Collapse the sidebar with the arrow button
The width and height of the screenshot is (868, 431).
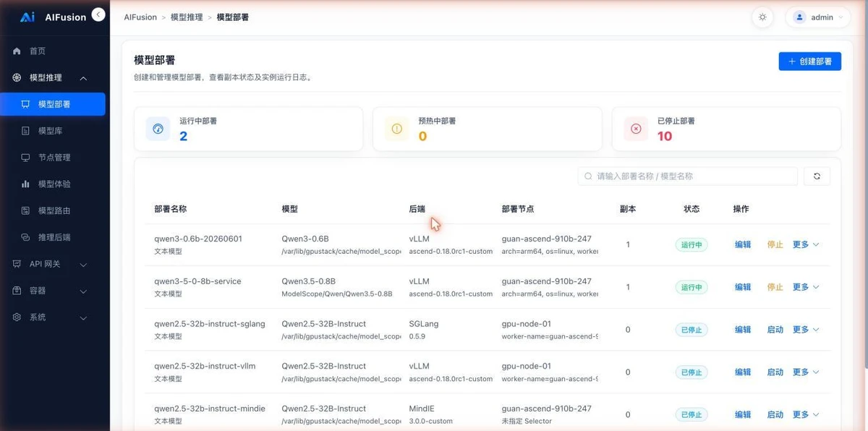click(x=99, y=14)
